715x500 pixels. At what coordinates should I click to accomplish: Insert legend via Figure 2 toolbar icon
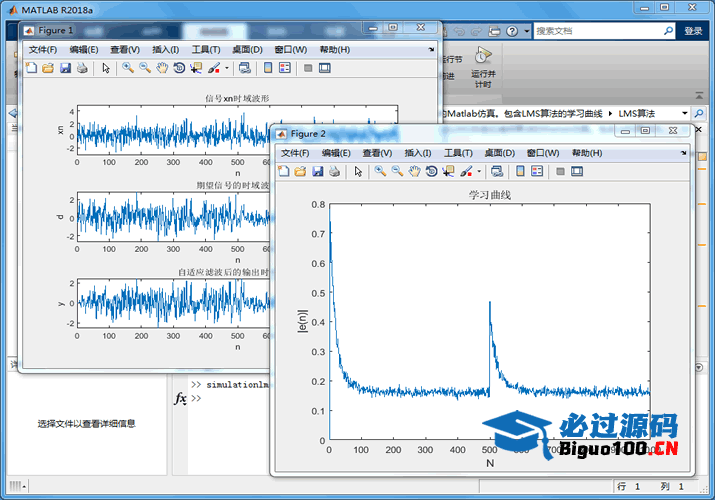[x=537, y=171]
